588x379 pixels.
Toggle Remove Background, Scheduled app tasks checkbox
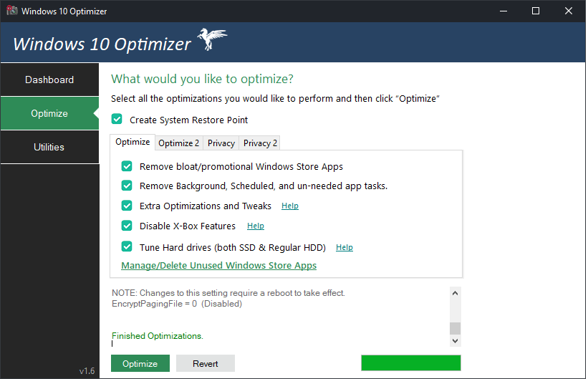[127, 186]
